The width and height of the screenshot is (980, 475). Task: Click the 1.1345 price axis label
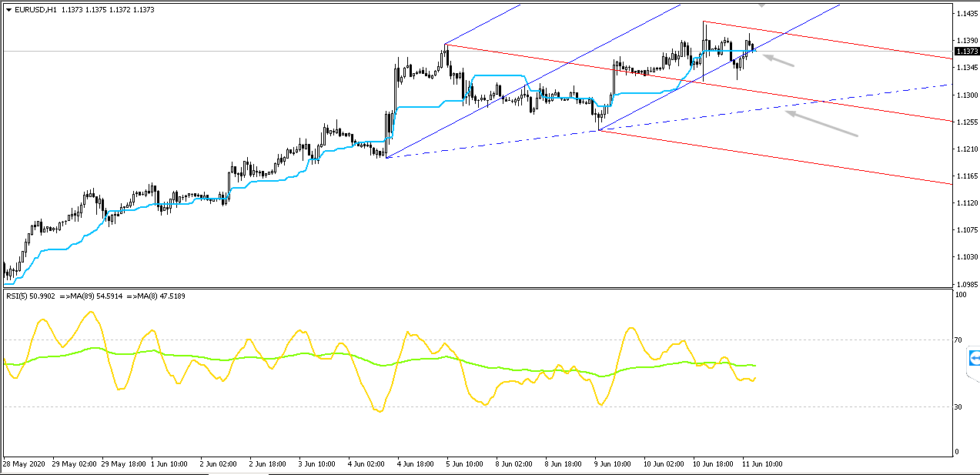966,68
